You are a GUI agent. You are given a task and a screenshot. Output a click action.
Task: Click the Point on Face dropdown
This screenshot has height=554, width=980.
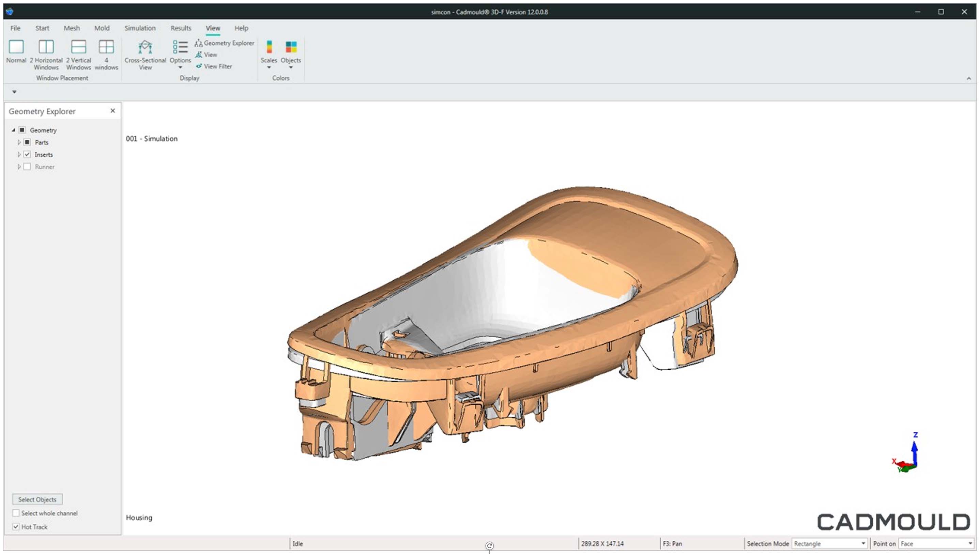[x=936, y=543]
